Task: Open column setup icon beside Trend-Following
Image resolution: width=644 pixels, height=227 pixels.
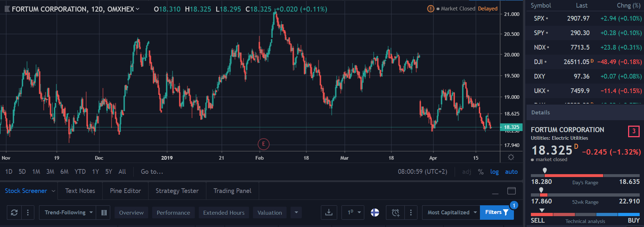Action: coord(104,213)
